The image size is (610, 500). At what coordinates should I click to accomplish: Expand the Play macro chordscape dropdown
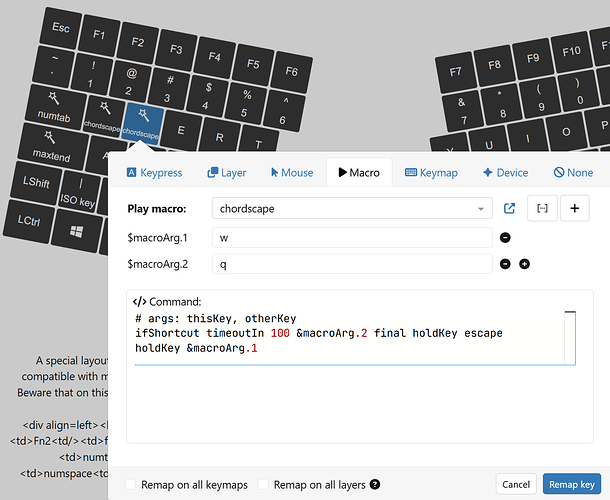click(352, 209)
